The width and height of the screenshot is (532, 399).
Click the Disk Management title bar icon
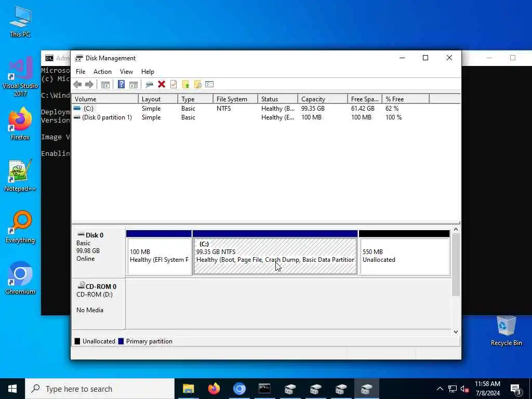(79, 58)
